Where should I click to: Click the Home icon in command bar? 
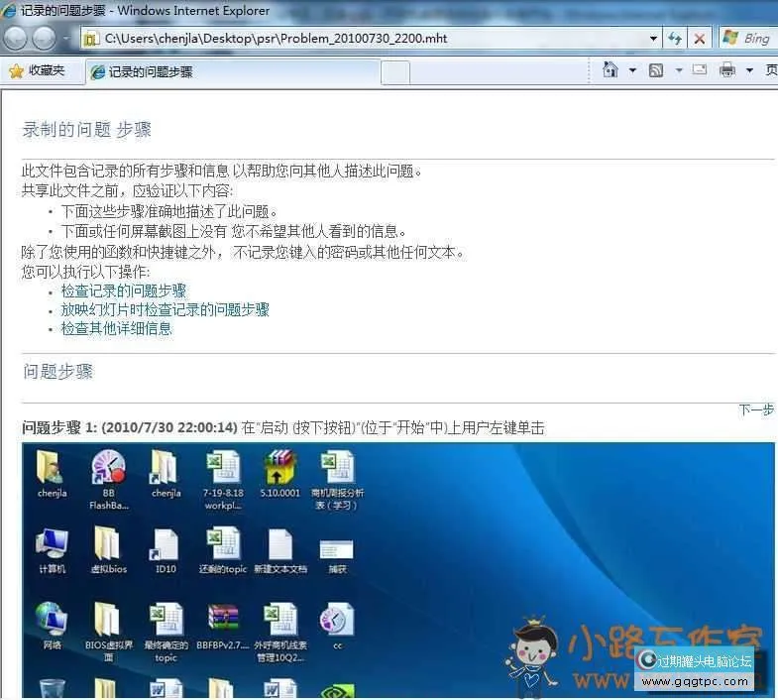tap(611, 70)
